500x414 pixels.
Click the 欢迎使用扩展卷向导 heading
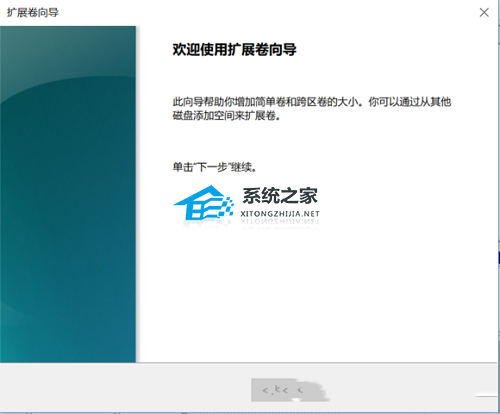point(234,50)
